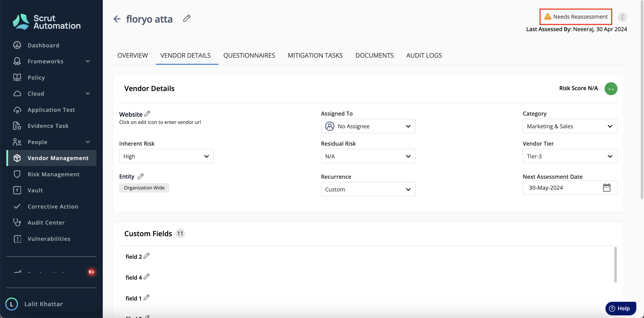The width and height of the screenshot is (644, 318).
Task: Open the Vendor Tier Tier-3 dropdown
Action: (x=570, y=156)
